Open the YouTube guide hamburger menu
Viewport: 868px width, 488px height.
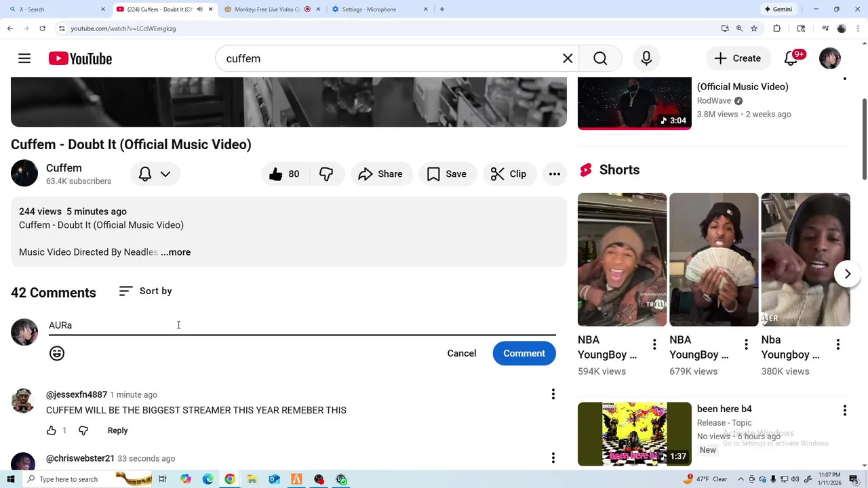pos(24,58)
